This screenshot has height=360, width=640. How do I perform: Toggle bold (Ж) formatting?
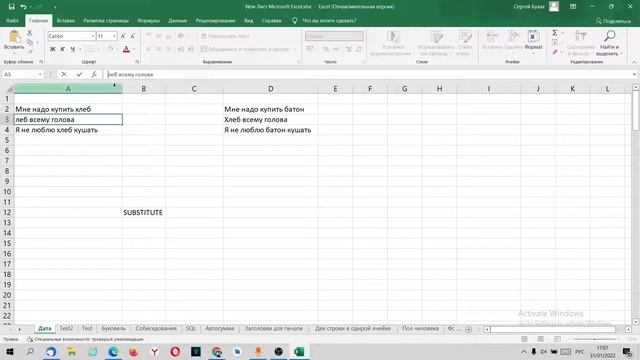click(x=52, y=49)
